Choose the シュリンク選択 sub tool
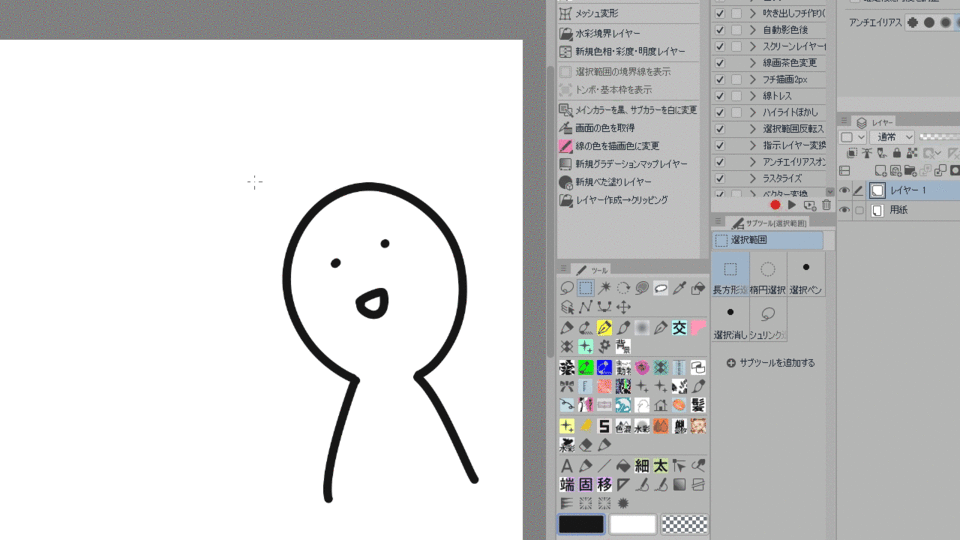Screen dimensions: 960x540 click(x=768, y=321)
